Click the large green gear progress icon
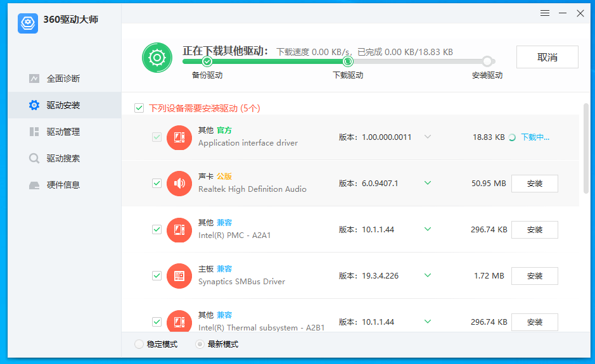 point(157,58)
